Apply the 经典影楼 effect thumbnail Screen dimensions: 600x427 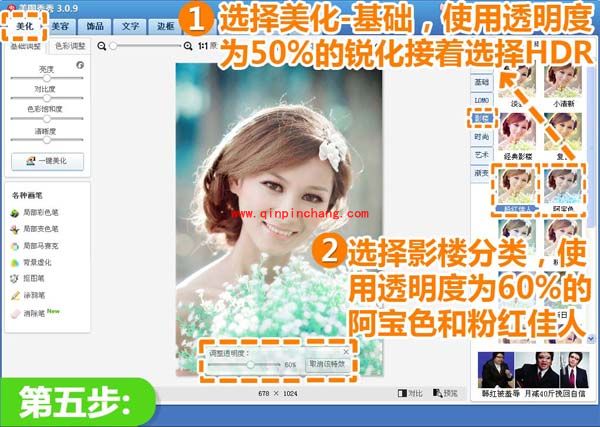click(x=517, y=132)
